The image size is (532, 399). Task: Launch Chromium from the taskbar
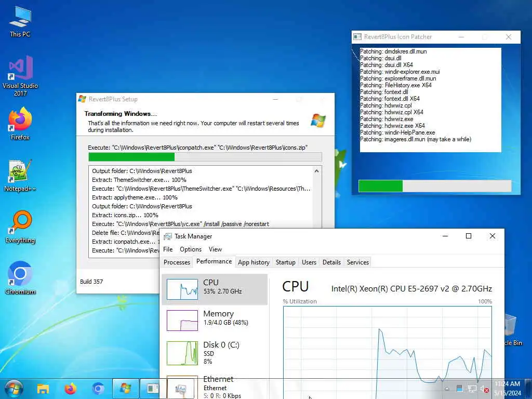click(x=98, y=389)
